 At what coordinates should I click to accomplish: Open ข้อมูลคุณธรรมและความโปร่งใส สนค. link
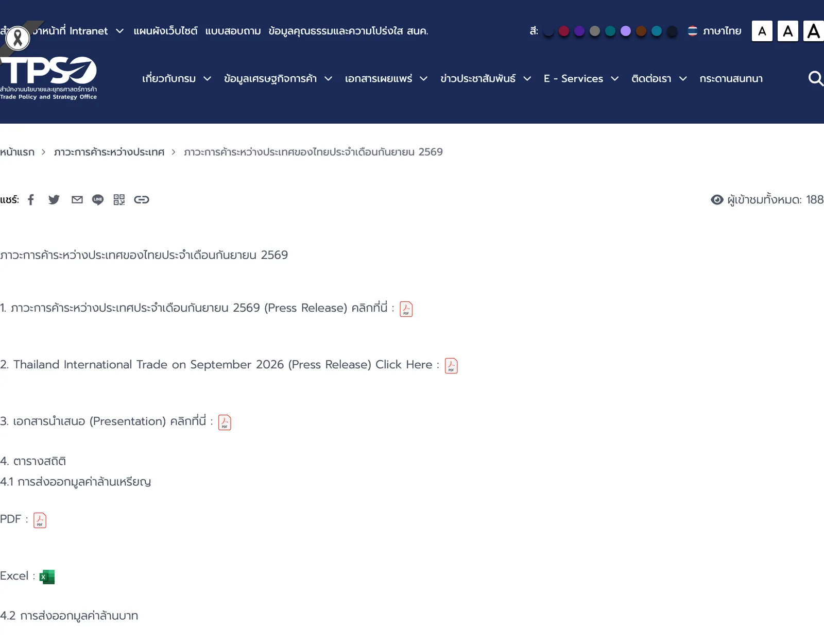click(348, 31)
